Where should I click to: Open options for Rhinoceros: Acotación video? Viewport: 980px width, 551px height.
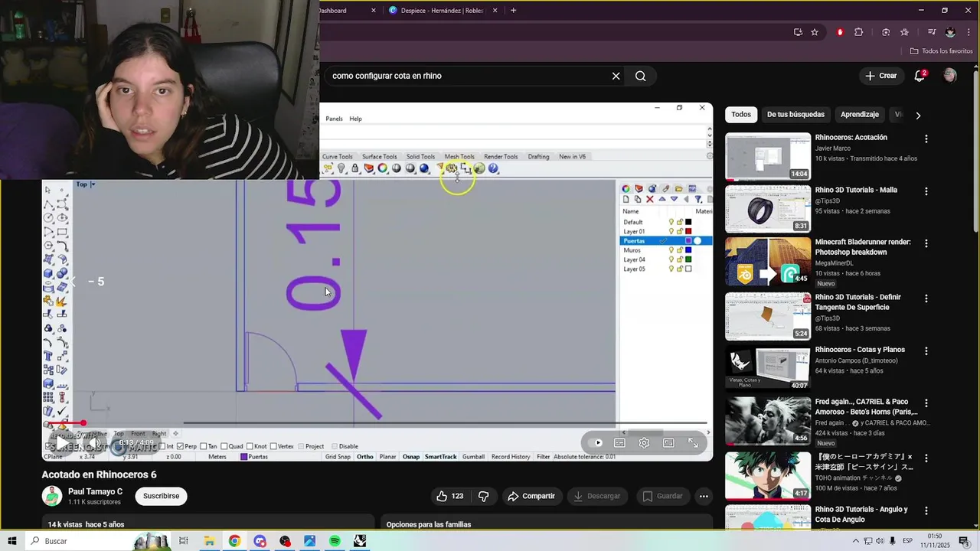click(926, 139)
